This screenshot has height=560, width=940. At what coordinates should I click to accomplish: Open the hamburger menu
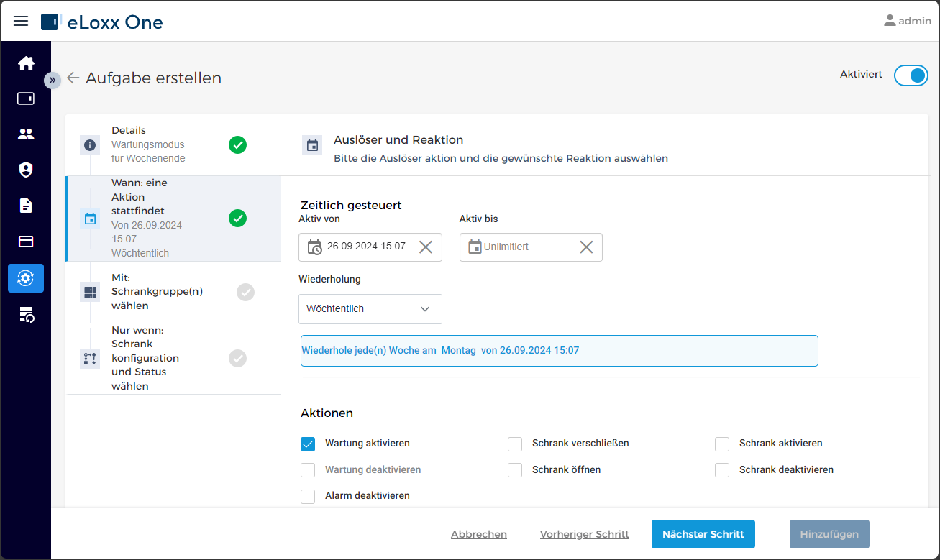pos(21,21)
